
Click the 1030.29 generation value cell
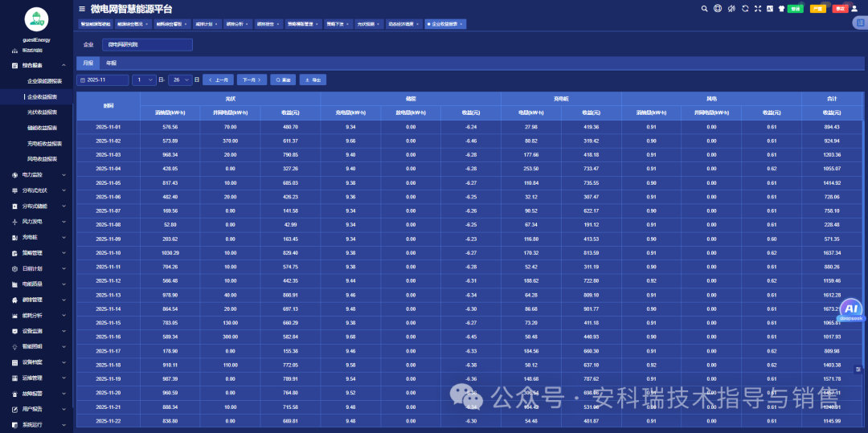click(x=170, y=253)
